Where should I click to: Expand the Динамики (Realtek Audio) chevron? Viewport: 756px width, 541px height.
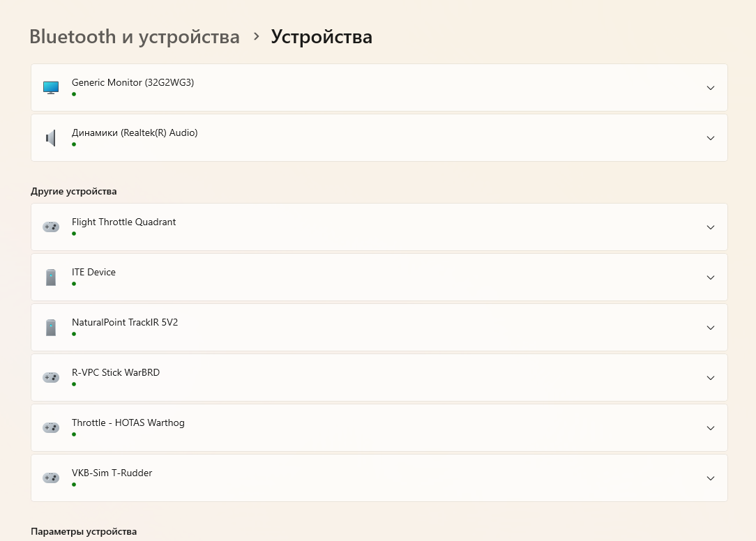[710, 138]
